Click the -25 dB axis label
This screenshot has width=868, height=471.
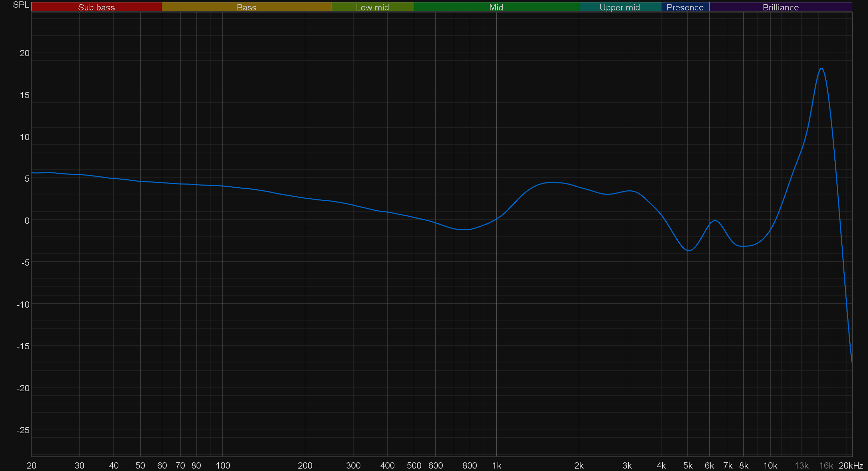tap(23, 430)
